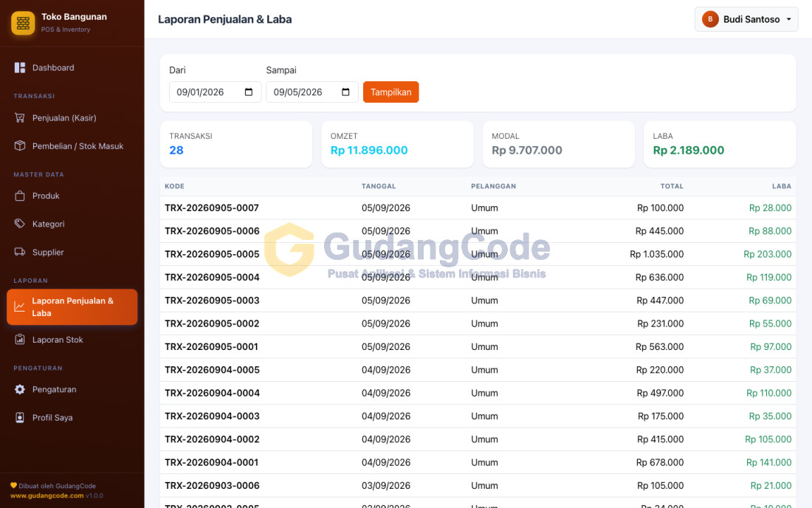Select transaction code TRX-20260905-0004
Viewport: 812px width, 508px height.
point(212,278)
